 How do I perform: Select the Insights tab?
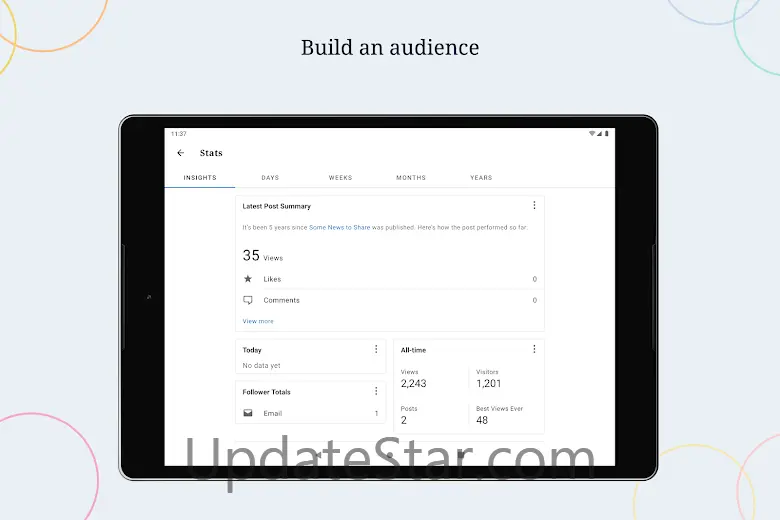200,178
